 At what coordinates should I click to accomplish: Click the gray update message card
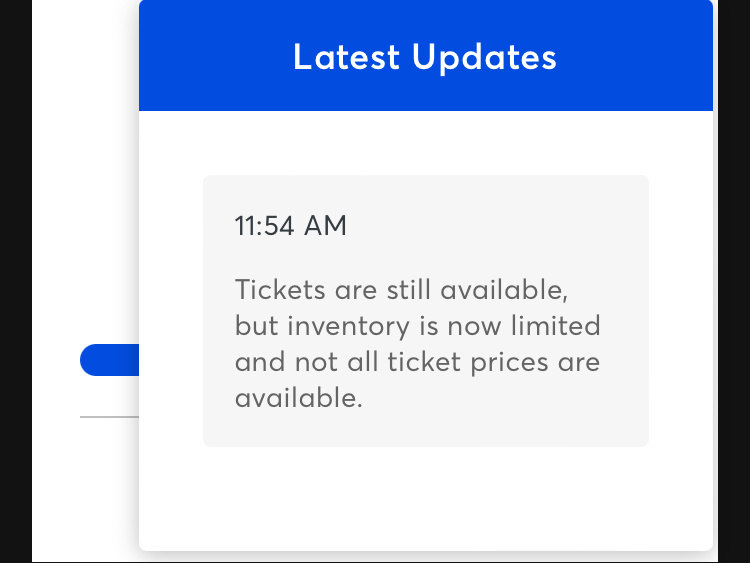(426, 311)
